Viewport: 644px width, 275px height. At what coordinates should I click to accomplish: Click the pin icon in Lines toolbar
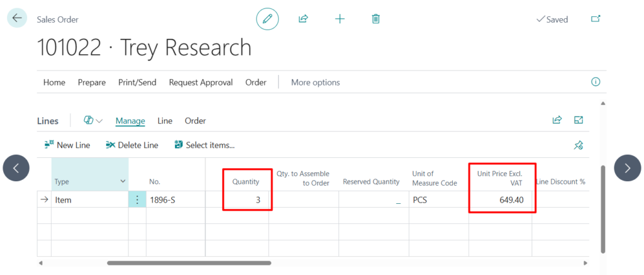tap(579, 145)
